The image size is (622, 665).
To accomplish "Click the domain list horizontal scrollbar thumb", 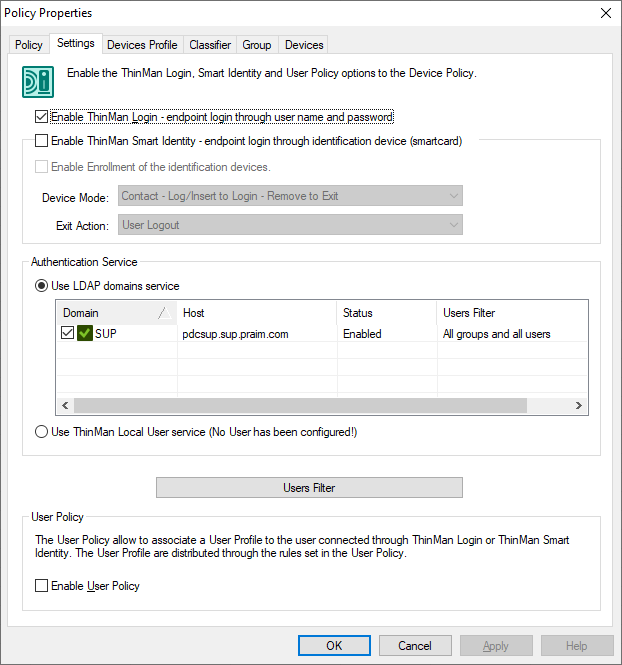I will (x=300, y=405).
